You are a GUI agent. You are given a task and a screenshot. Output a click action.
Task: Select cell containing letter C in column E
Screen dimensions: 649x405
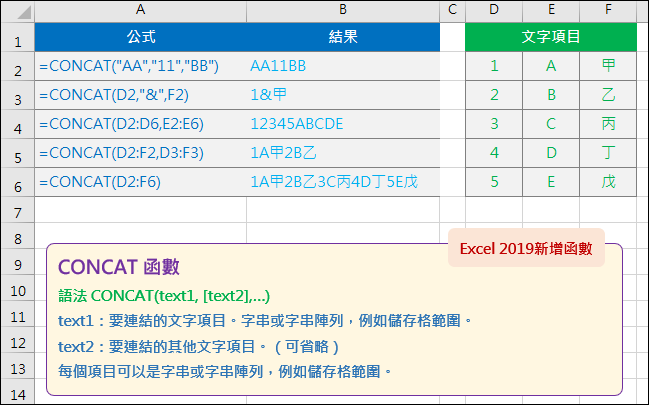(x=551, y=124)
